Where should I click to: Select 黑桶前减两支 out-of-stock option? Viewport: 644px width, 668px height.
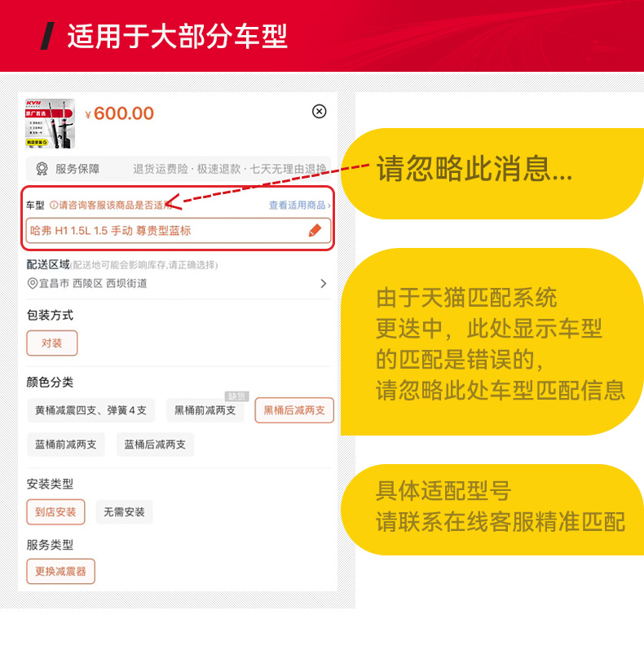tap(205, 410)
